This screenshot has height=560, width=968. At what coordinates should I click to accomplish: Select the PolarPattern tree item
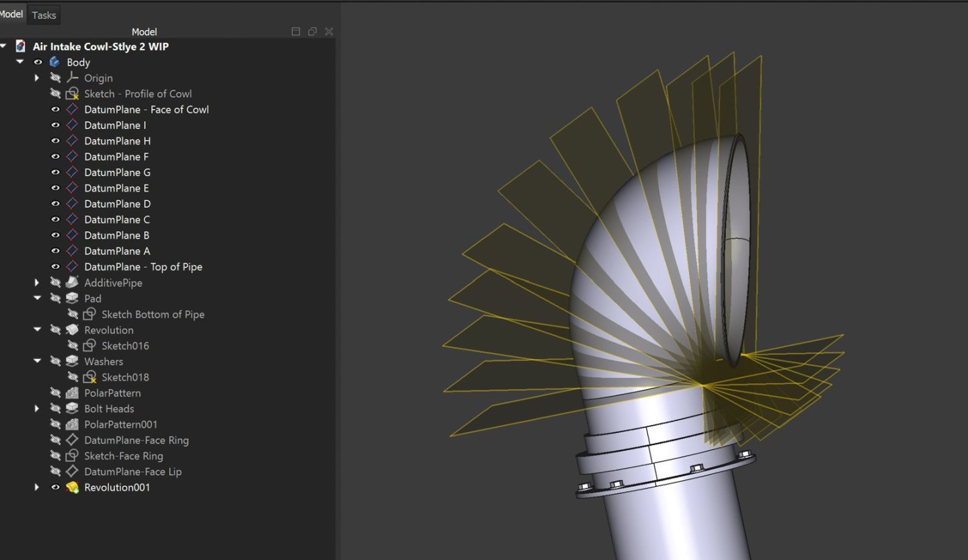click(x=112, y=393)
